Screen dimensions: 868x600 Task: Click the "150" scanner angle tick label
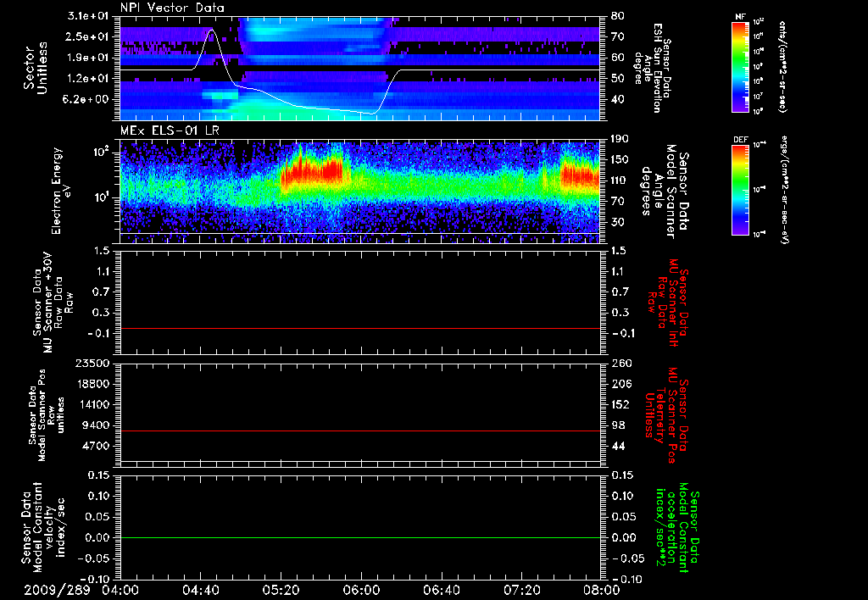[620, 160]
